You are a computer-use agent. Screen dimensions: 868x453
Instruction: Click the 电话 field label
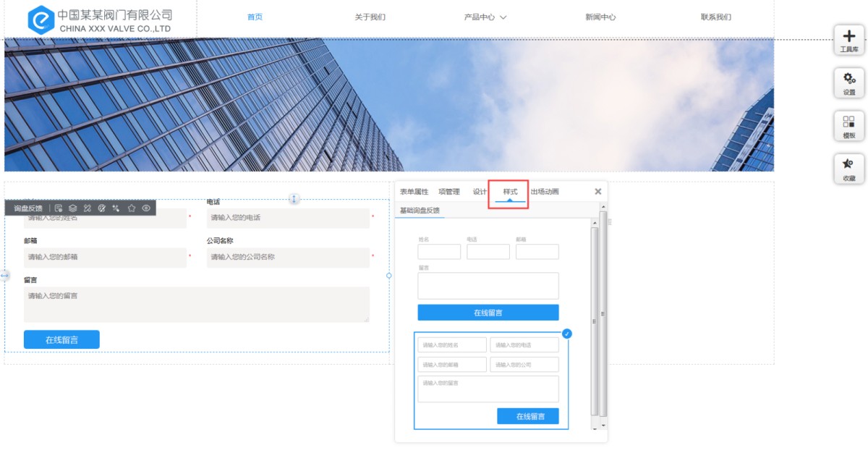coord(213,202)
